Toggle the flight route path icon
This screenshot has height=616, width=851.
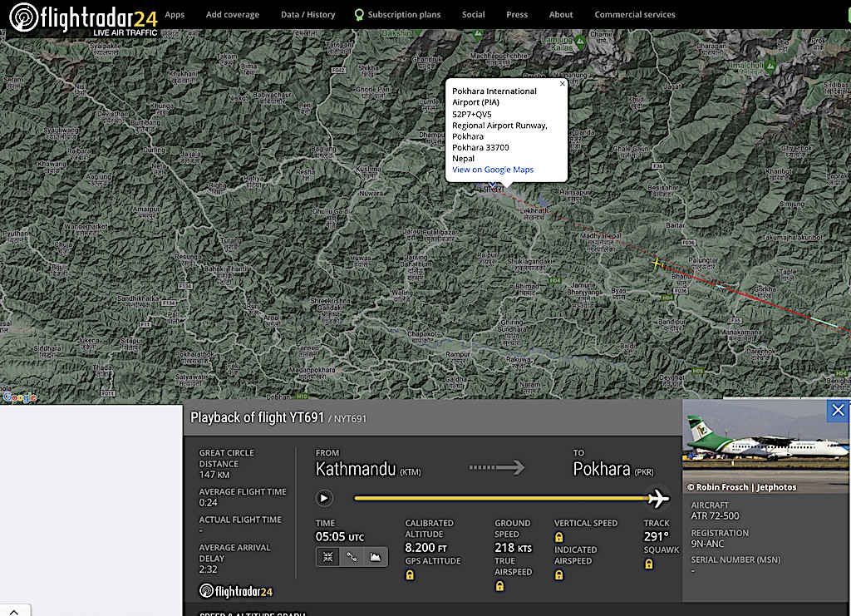[x=352, y=557]
